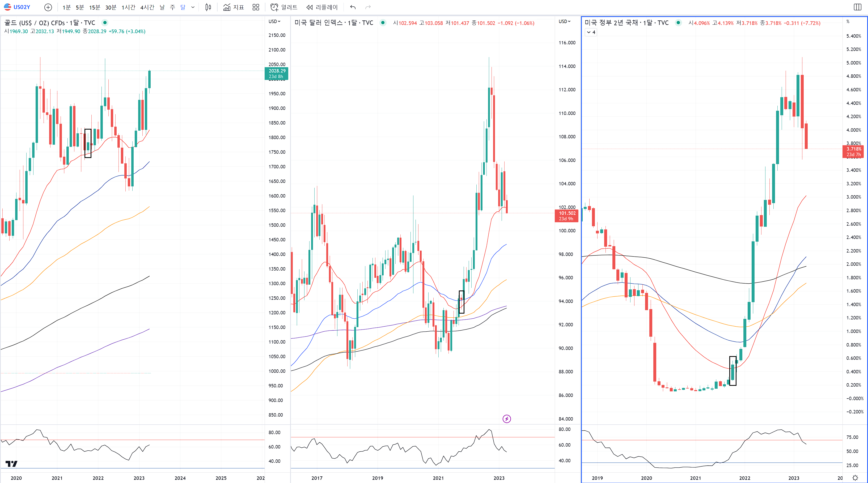The height and width of the screenshot is (483, 868).
Task: Expand the collapsed indicator legend showing 4
Action: point(591,32)
